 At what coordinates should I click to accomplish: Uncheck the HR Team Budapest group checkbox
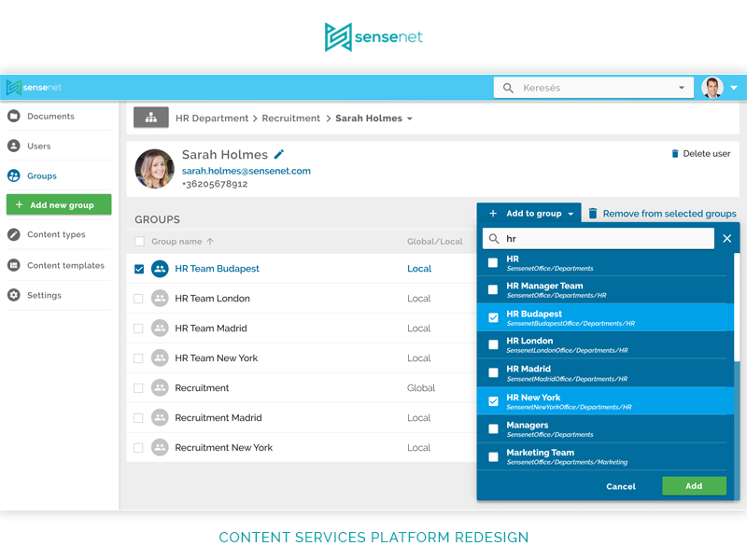tap(139, 269)
